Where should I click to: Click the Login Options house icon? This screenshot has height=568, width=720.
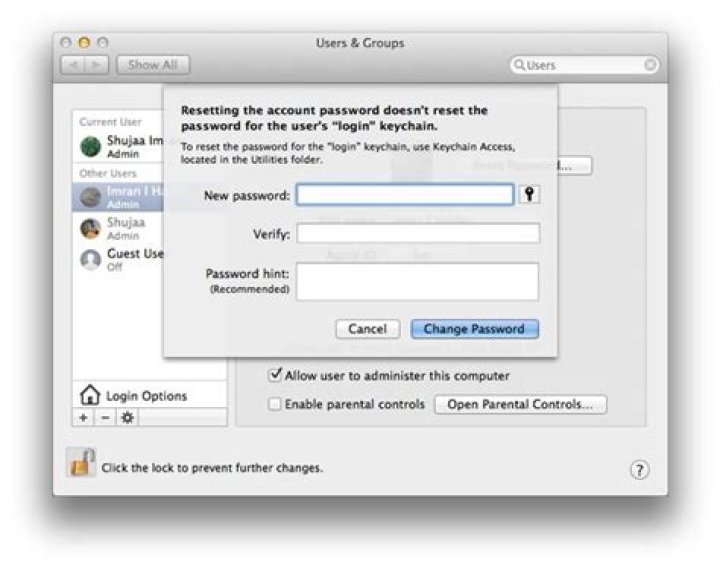click(90, 395)
